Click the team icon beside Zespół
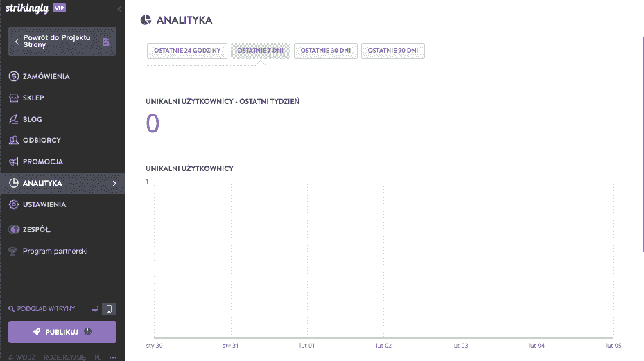The image size is (644, 361). [x=14, y=229]
